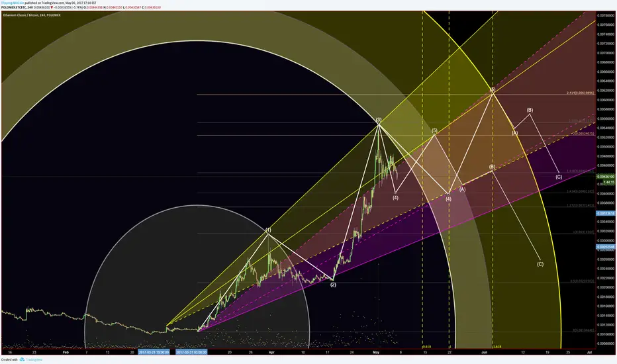Click the yellow 0.618 time zone label
Viewport: 617px width, 364px height.
coord(426,347)
